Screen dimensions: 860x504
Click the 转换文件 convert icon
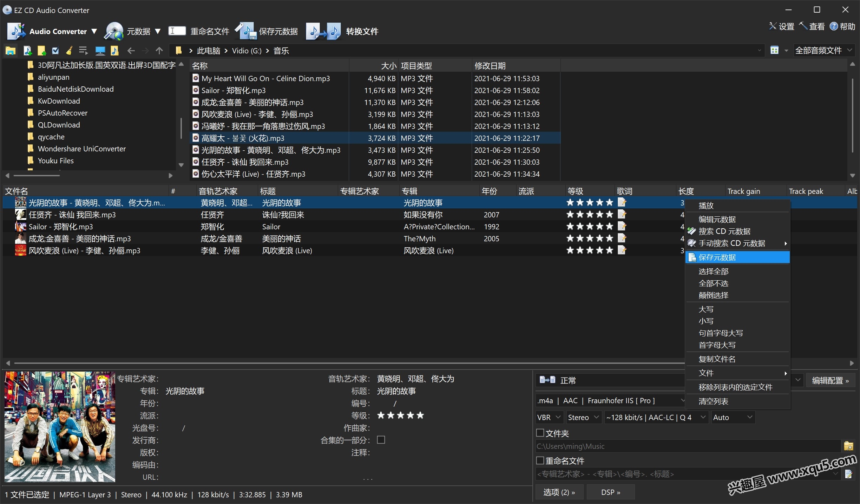[323, 31]
